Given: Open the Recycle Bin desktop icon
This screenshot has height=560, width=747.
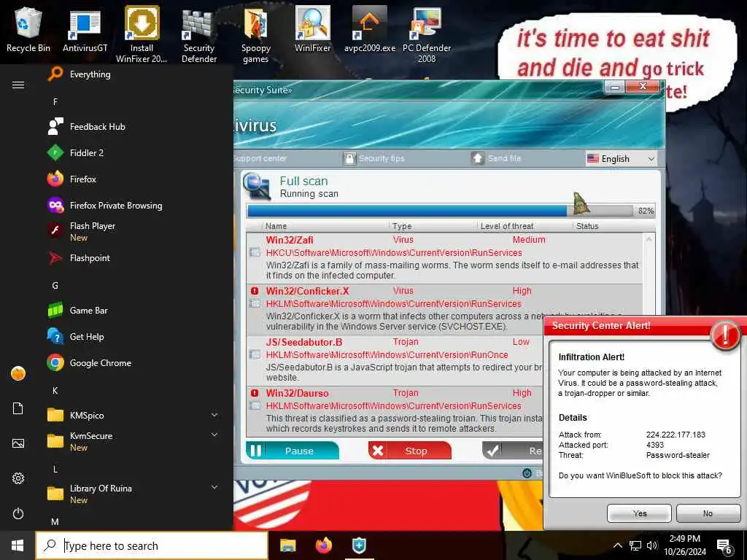Looking at the screenshot, I should [28, 29].
